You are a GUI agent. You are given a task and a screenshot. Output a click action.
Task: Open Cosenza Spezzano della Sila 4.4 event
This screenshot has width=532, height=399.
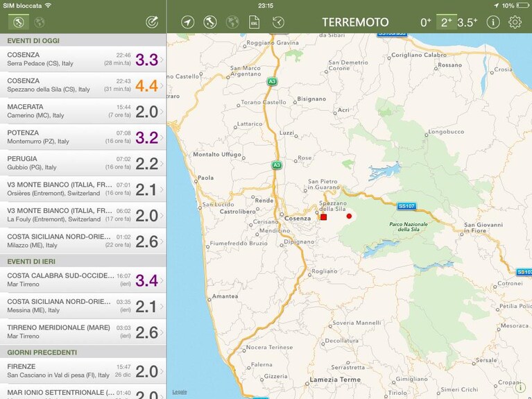tap(83, 85)
